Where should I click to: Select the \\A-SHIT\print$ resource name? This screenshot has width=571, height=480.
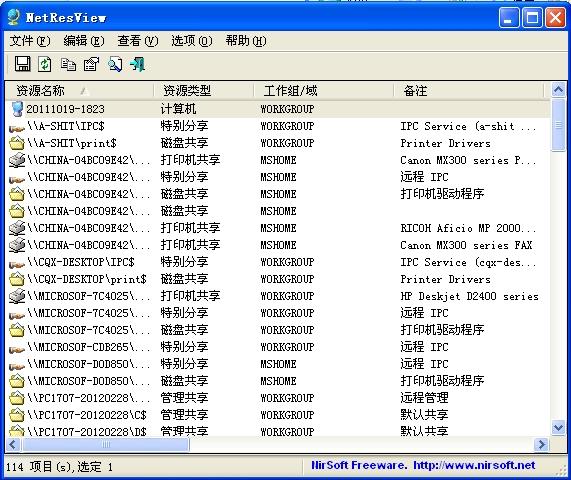[x=72, y=143]
